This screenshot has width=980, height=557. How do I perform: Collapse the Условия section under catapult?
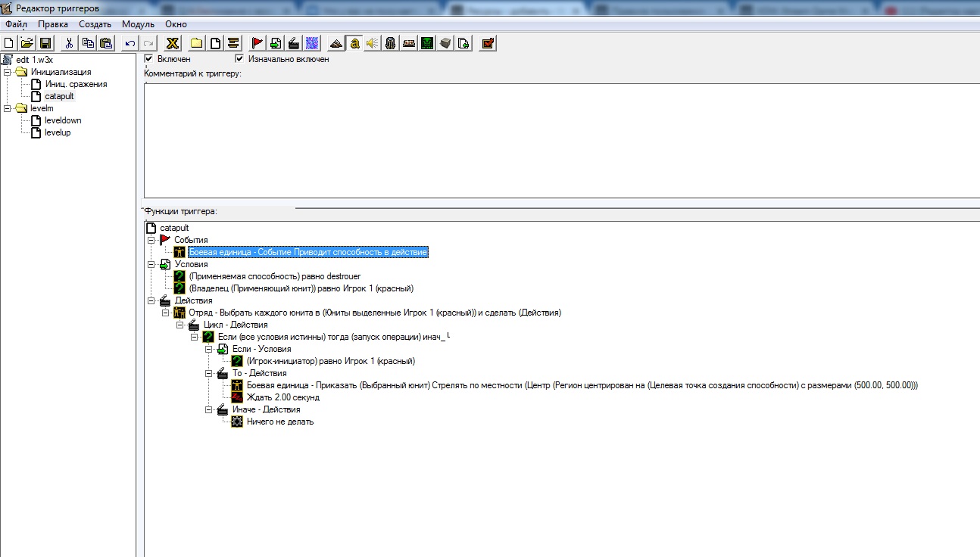pos(151,264)
